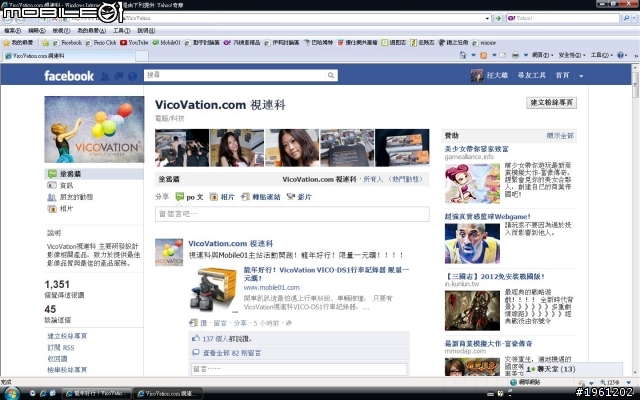Click 137 個人都說讚 likes line
The image size is (640, 400).
click(x=227, y=339)
